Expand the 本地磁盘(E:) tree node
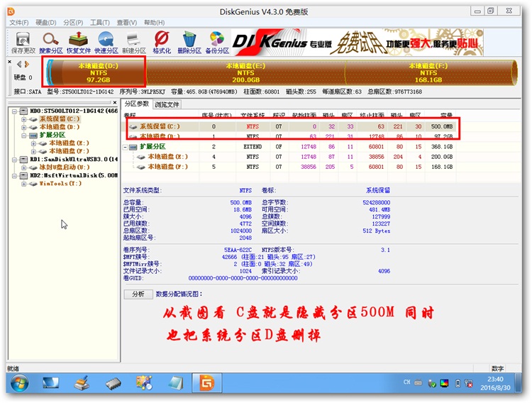The width and height of the screenshot is (532, 403). [33, 143]
